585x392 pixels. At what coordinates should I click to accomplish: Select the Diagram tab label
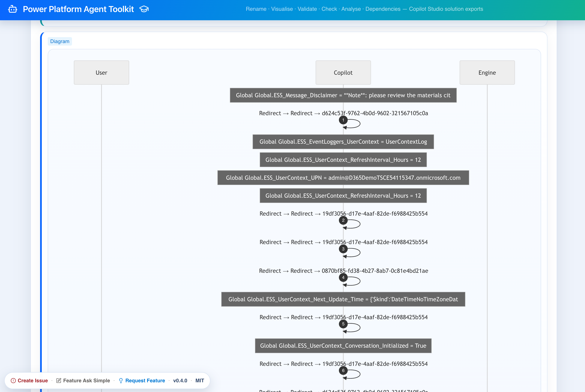pos(60,41)
